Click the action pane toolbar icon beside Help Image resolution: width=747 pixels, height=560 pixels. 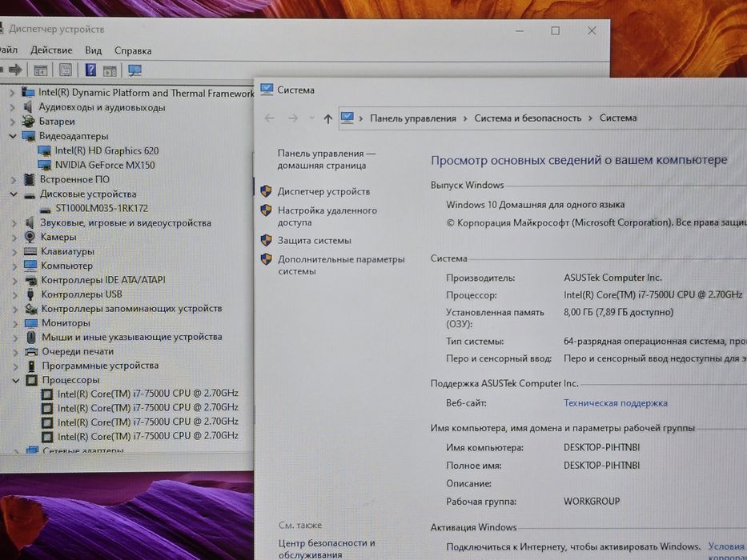coord(110,71)
